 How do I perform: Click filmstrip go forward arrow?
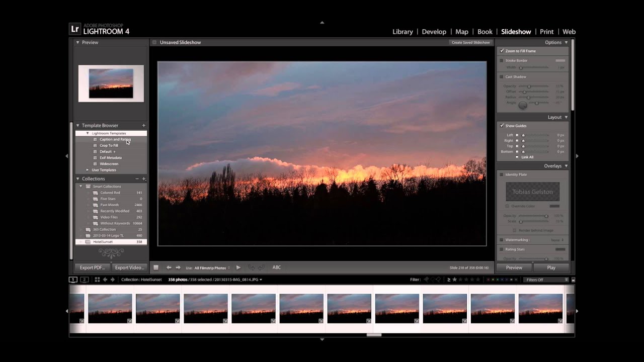[113, 280]
